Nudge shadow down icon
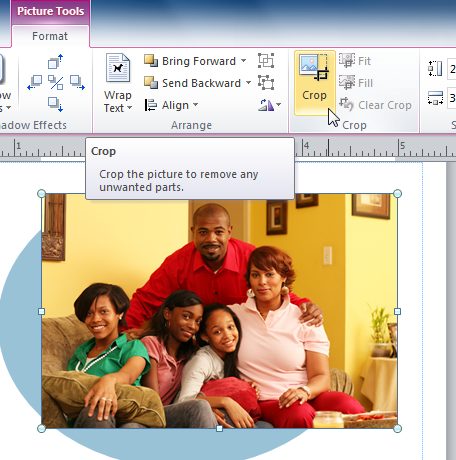 (55, 104)
